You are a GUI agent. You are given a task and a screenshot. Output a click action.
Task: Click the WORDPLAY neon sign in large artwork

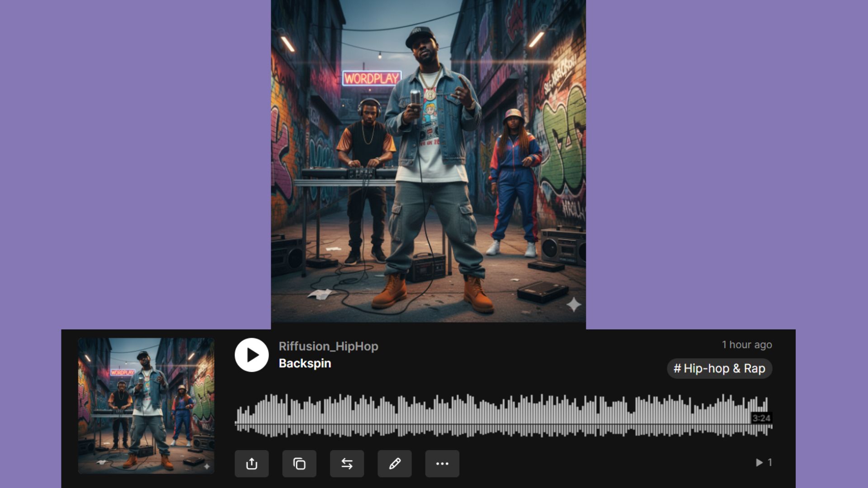[372, 79]
